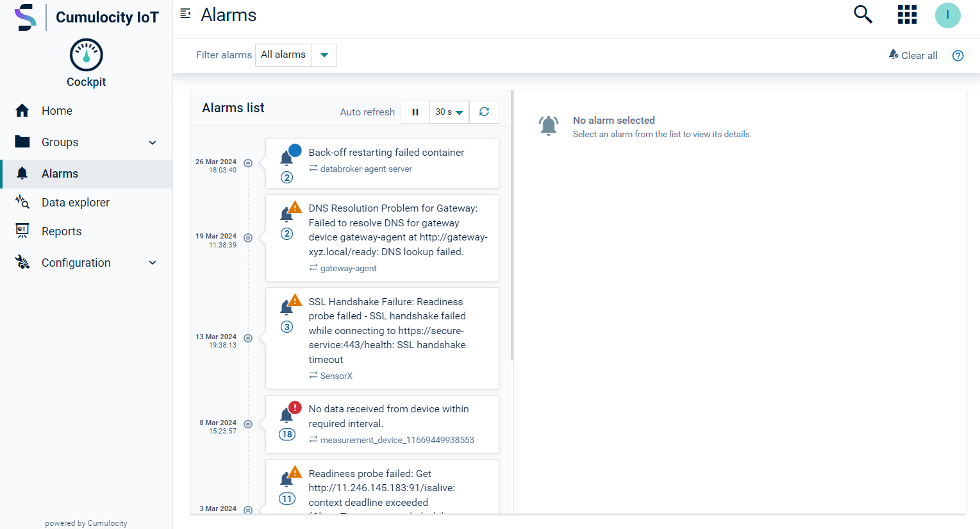Click timeline marker for 8 Mar 2024
Screen dimensions: 980x529
pos(248,424)
